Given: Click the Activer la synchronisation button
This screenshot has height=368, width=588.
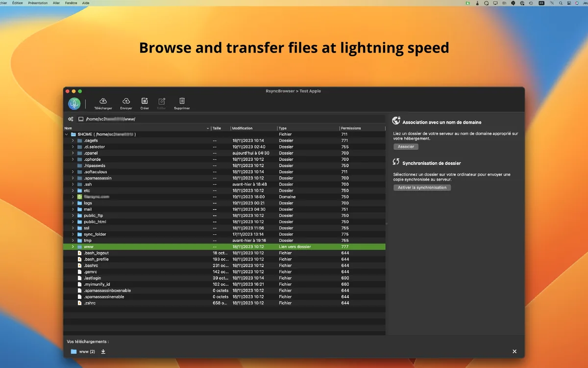Looking at the screenshot, I should [422, 187].
